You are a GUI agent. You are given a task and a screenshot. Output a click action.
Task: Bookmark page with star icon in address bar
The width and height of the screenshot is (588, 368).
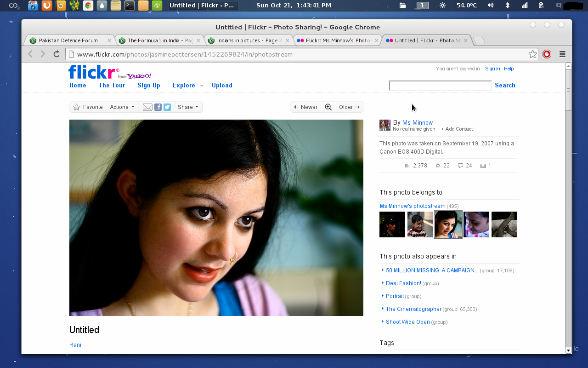pyautogui.click(x=532, y=54)
